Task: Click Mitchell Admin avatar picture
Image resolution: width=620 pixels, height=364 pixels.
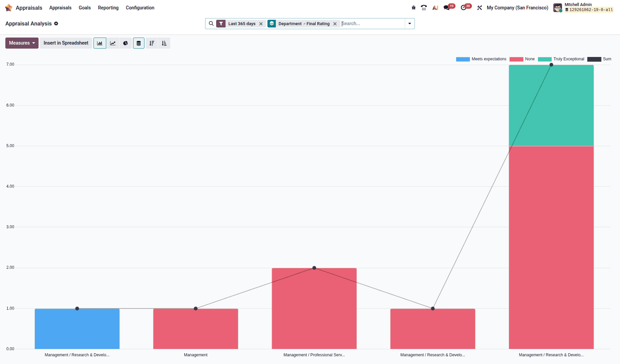Action: tap(558, 8)
